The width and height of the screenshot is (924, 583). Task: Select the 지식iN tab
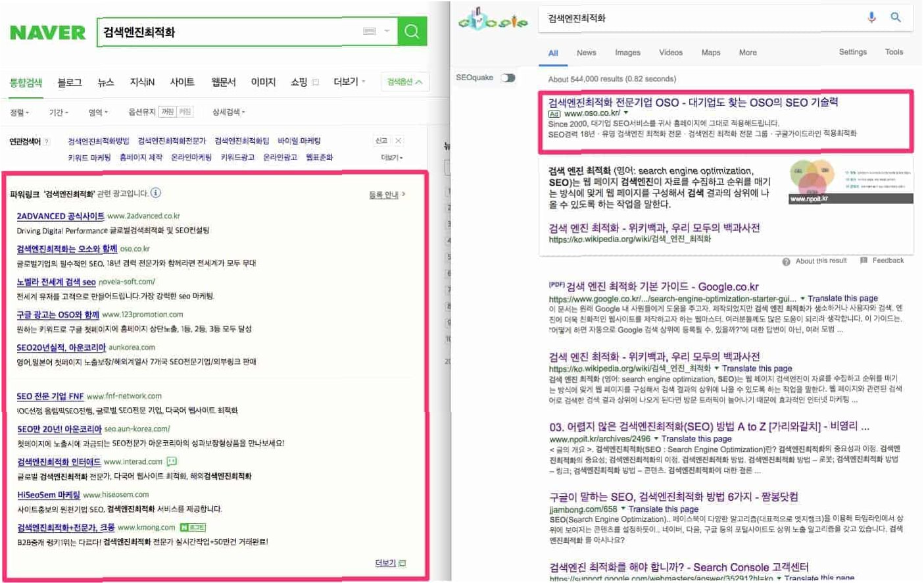(142, 82)
